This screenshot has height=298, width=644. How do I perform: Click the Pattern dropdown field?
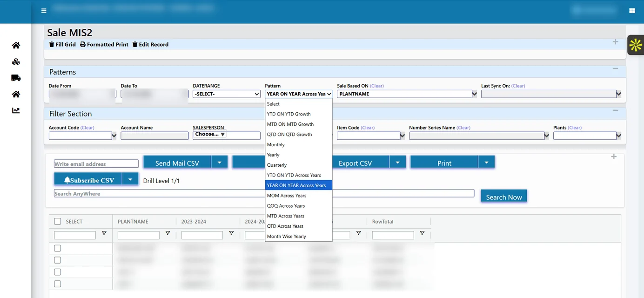(x=299, y=94)
